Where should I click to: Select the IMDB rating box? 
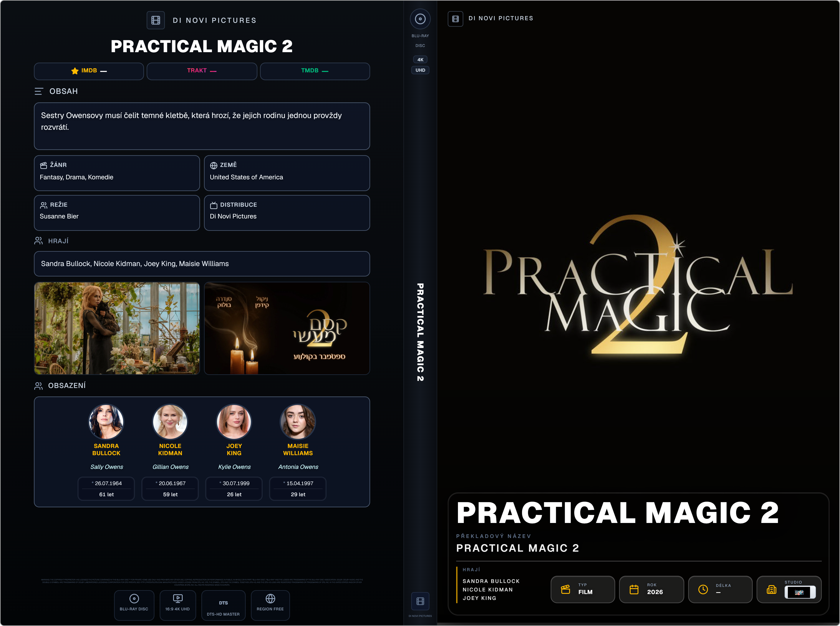click(x=89, y=71)
